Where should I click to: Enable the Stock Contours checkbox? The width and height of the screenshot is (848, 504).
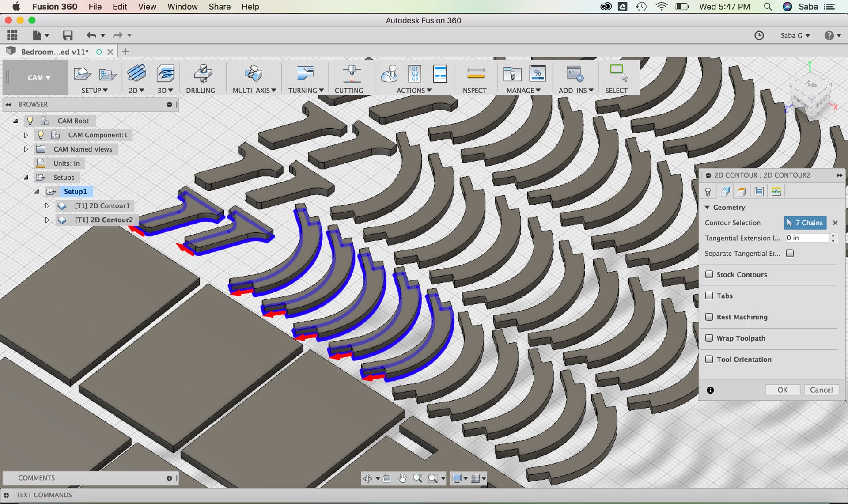coord(709,274)
